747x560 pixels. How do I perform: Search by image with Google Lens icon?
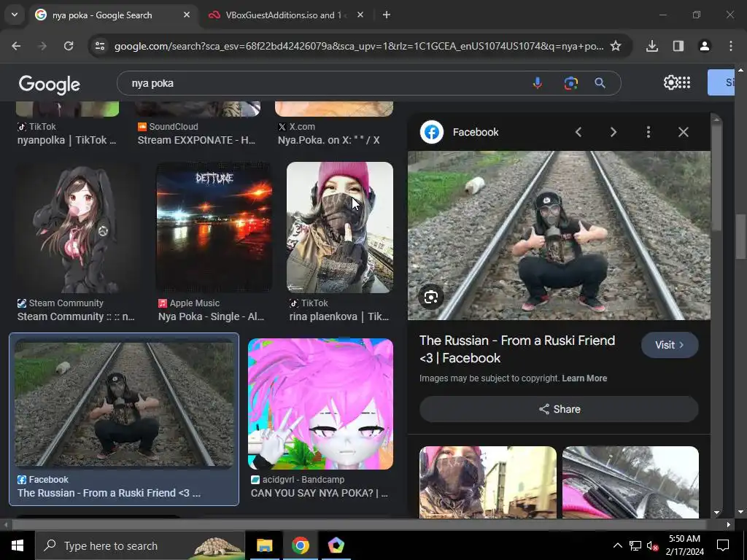(x=570, y=83)
